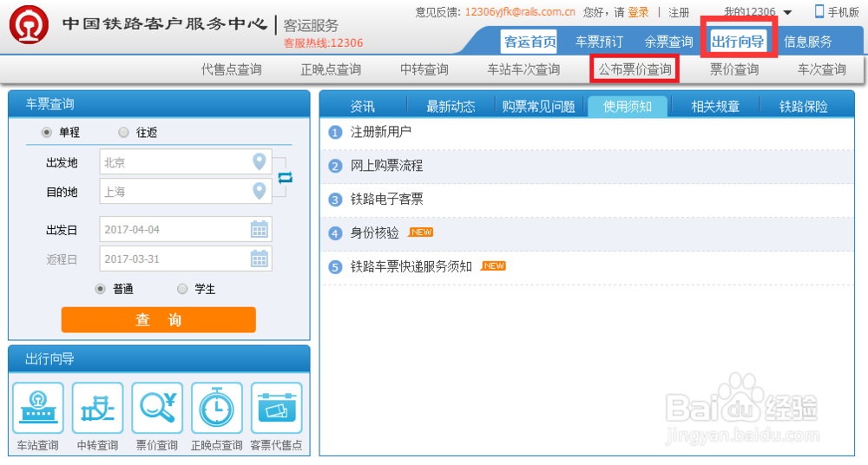Open 注册新用户 article
868x465 pixels.
coord(380,132)
